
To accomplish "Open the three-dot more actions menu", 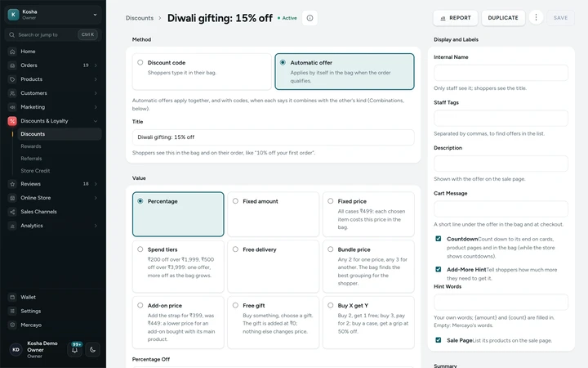I will click(536, 17).
